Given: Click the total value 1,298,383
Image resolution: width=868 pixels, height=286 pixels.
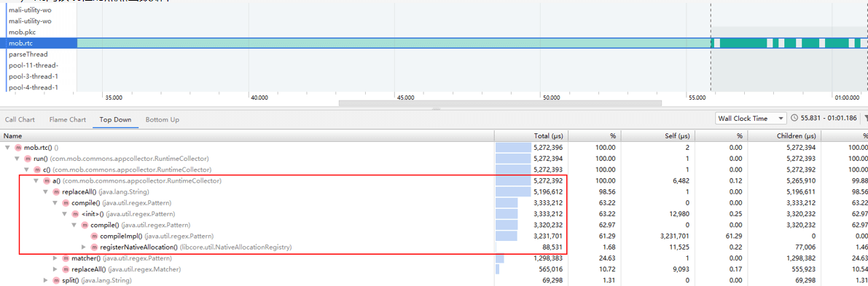Looking at the screenshot, I should pos(548,258).
